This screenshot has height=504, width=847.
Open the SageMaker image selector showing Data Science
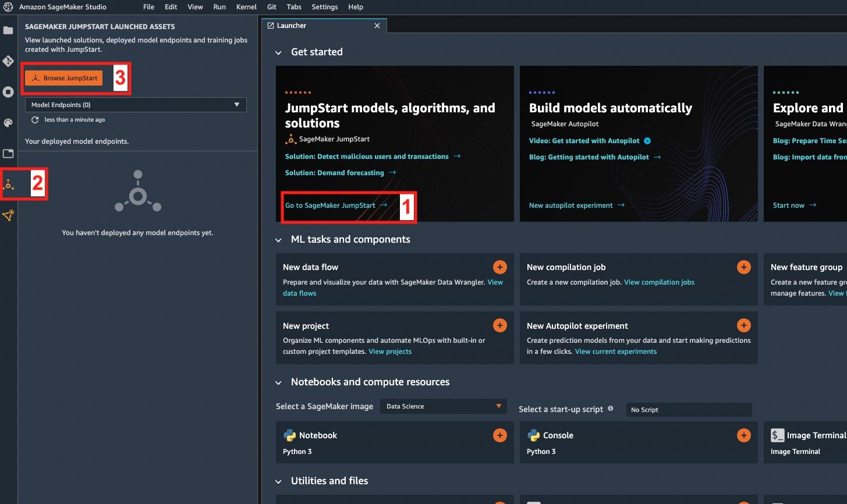click(x=443, y=406)
